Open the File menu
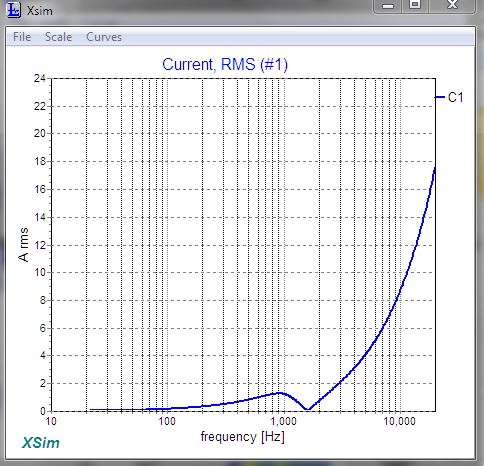This screenshot has height=466, width=484. point(22,37)
